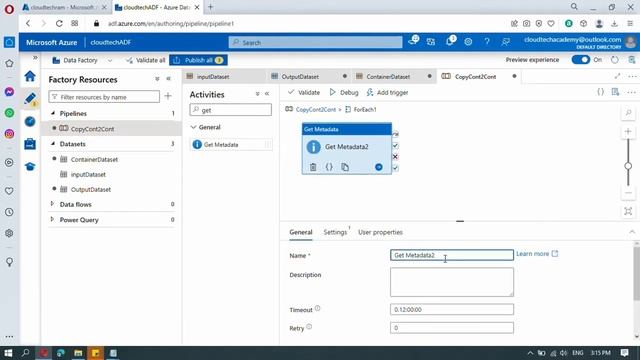Click Validate all
The width and height of the screenshot is (640, 360).
point(145,60)
